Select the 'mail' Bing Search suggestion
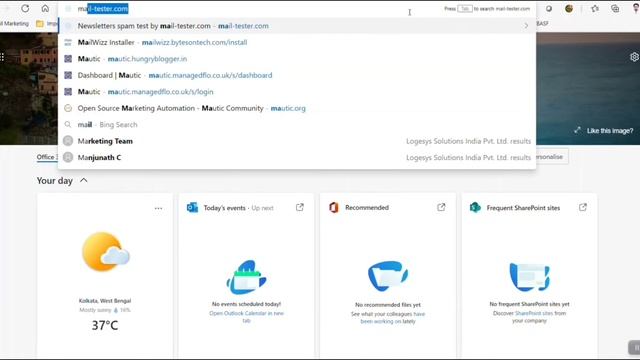This screenshot has width=640, height=360. [297, 124]
